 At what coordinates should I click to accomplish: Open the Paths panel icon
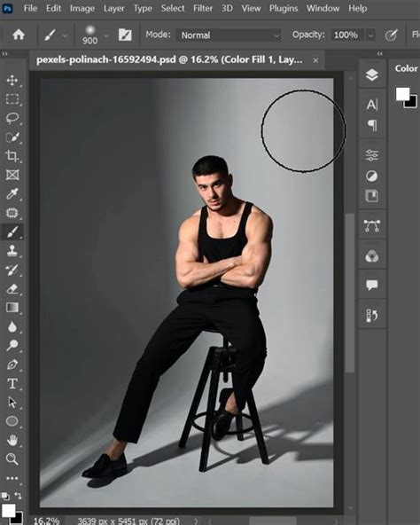tap(372, 226)
